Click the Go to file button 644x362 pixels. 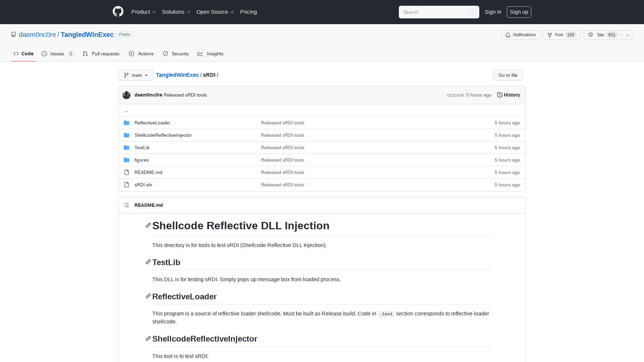[x=508, y=75]
